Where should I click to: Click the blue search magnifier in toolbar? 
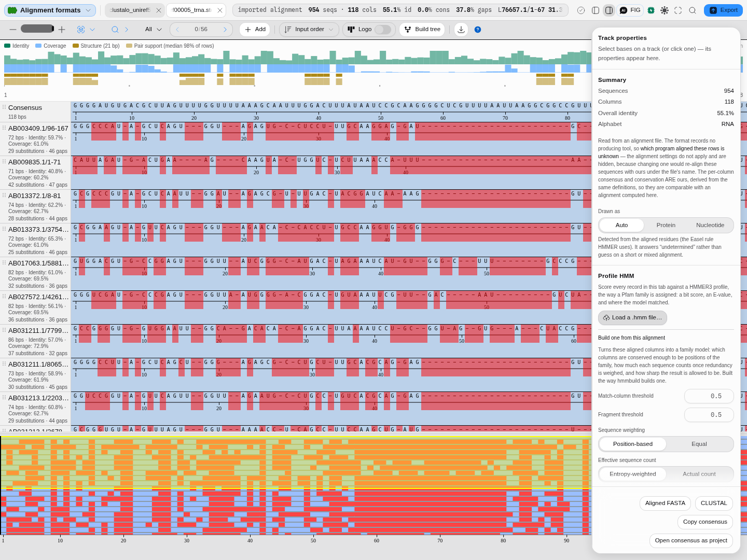point(115,30)
